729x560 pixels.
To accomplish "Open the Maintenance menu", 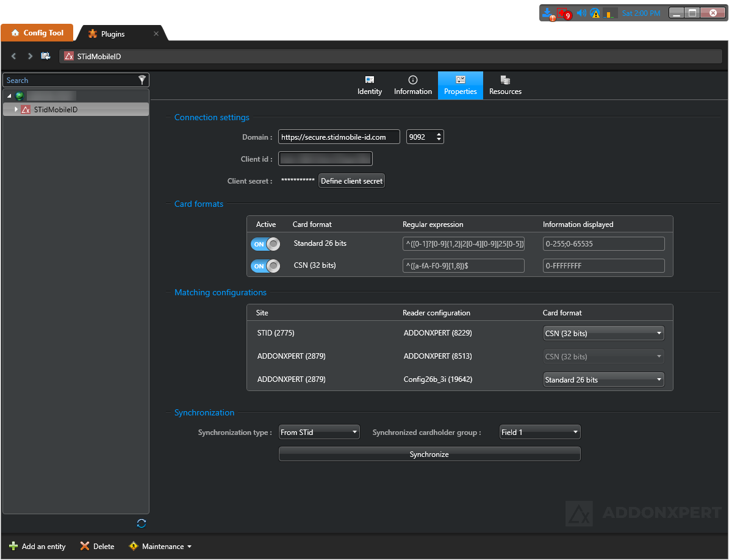I will click(x=161, y=547).
